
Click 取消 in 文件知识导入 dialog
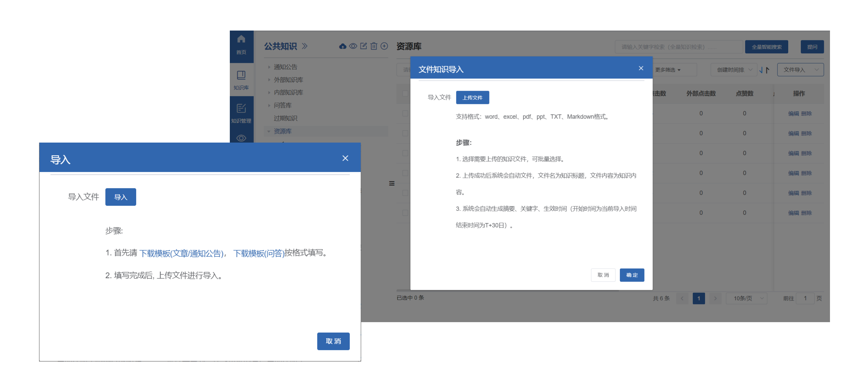coord(603,275)
